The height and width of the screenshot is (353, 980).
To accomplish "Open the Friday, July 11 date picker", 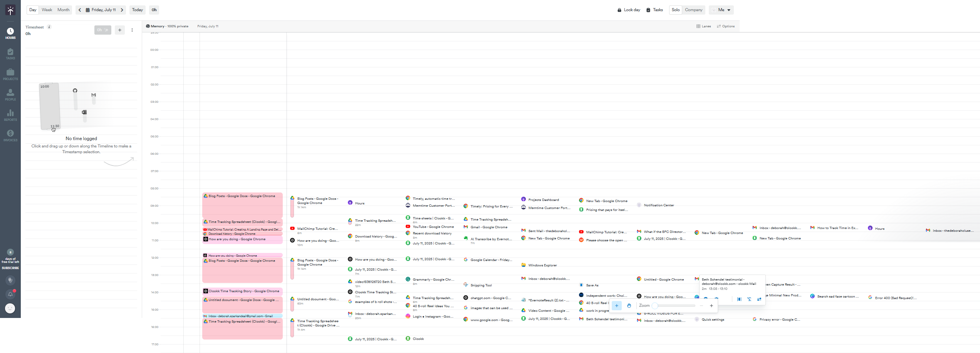I will point(101,10).
